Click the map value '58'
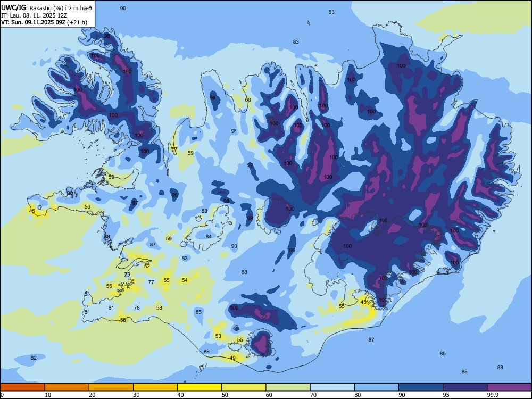This screenshot has height=399, width=532. [159, 307]
